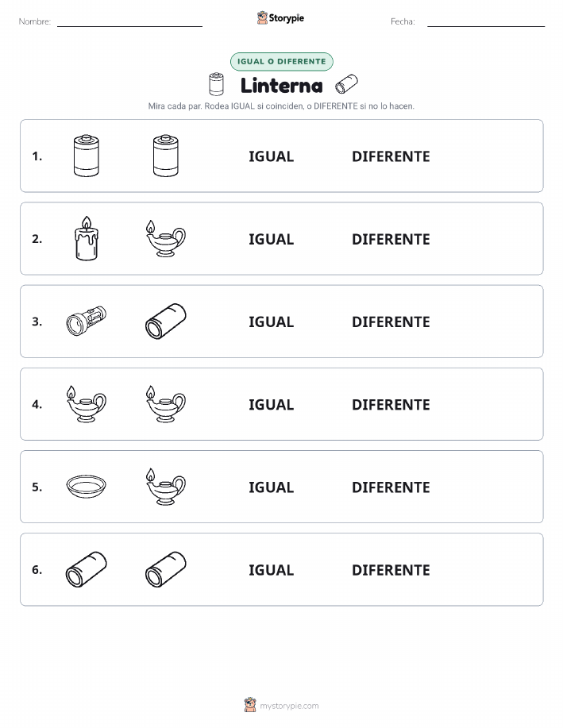The height and width of the screenshot is (728, 563).
Task: Click the second oil lamp in row 4
Action: 165,403
